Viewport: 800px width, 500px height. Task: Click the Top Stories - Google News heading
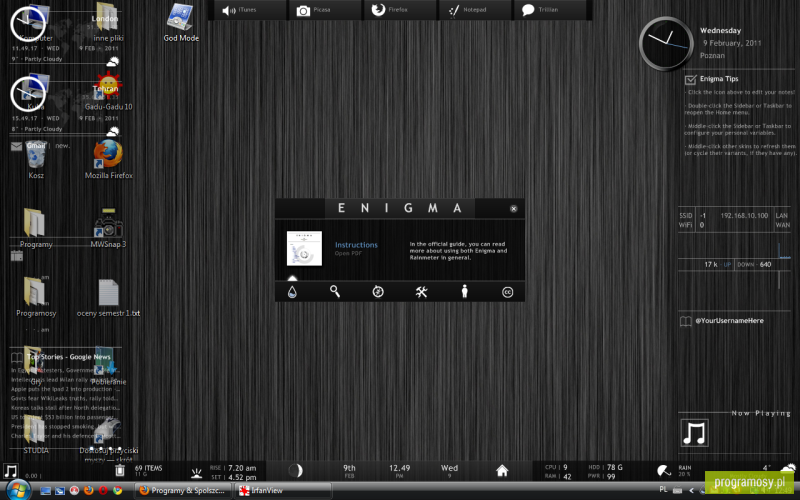(69, 357)
